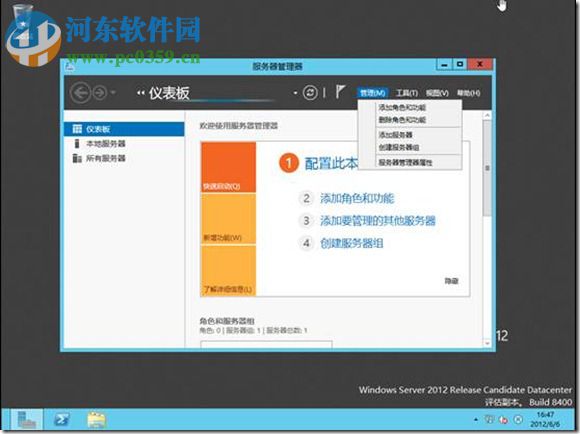Close the open 管理(M) menu

372,93
